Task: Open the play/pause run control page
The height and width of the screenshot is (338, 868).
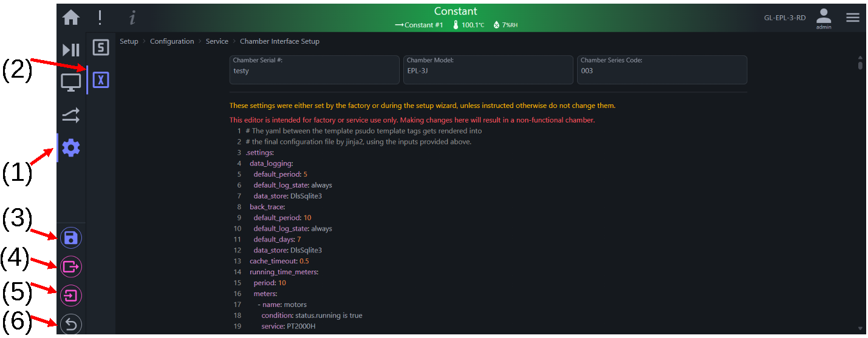Action: [x=71, y=50]
